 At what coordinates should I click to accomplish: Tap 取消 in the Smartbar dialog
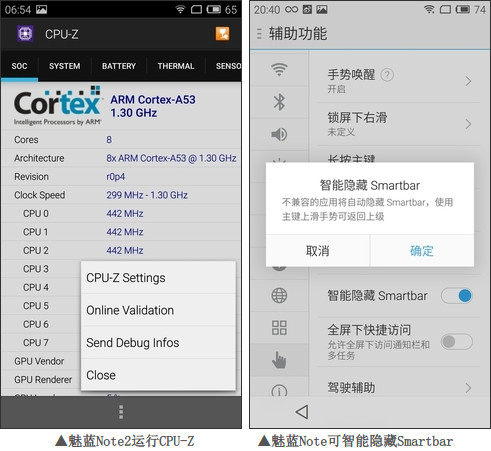(x=318, y=251)
